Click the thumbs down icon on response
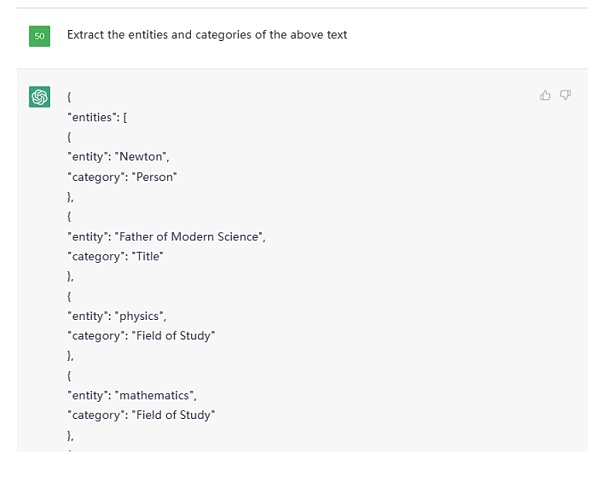600x483 pixels. [565, 95]
